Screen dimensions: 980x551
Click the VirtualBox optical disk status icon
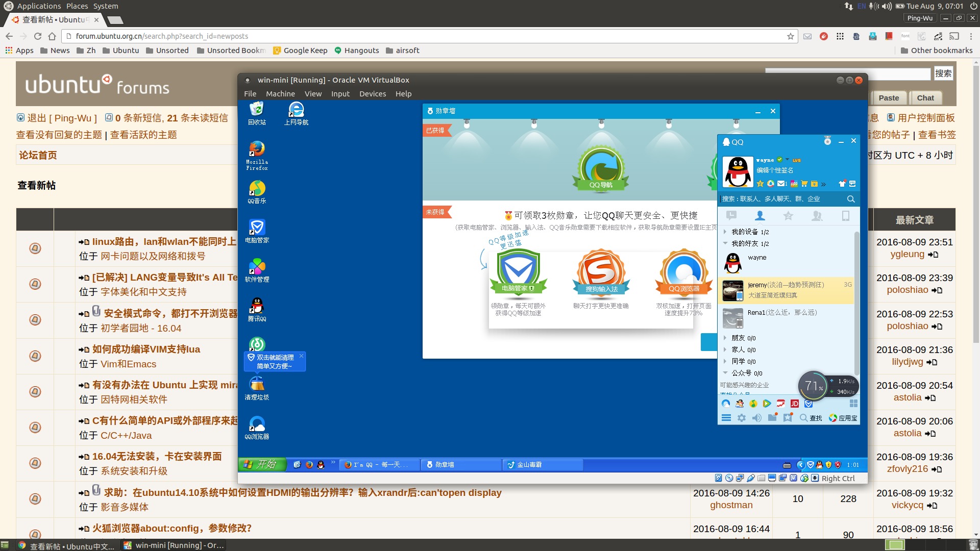729,478
